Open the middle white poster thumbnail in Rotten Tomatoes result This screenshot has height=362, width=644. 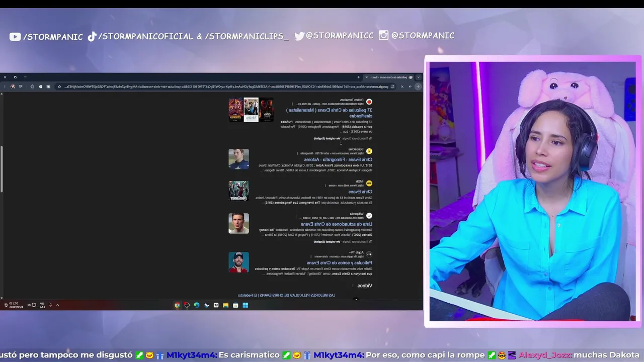[x=251, y=110]
